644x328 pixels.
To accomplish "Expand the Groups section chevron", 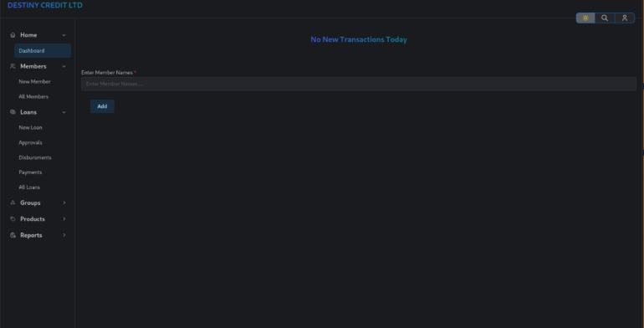I will pyautogui.click(x=64, y=202).
